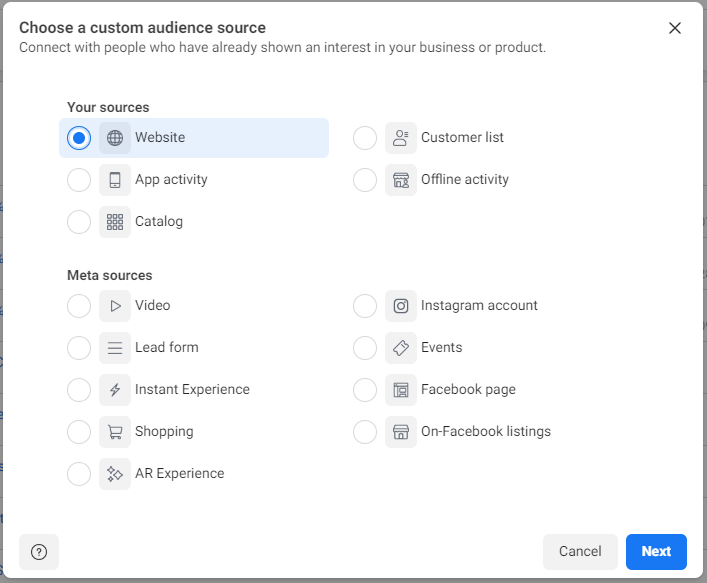Click the Website globe icon
Screen dimensions: 707x583
115,138
